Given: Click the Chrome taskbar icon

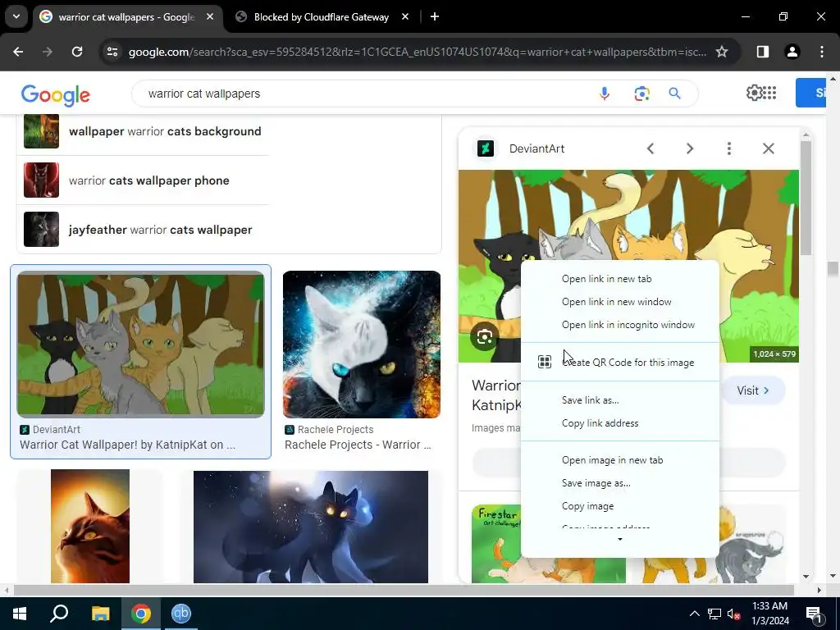Looking at the screenshot, I should click(141, 614).
